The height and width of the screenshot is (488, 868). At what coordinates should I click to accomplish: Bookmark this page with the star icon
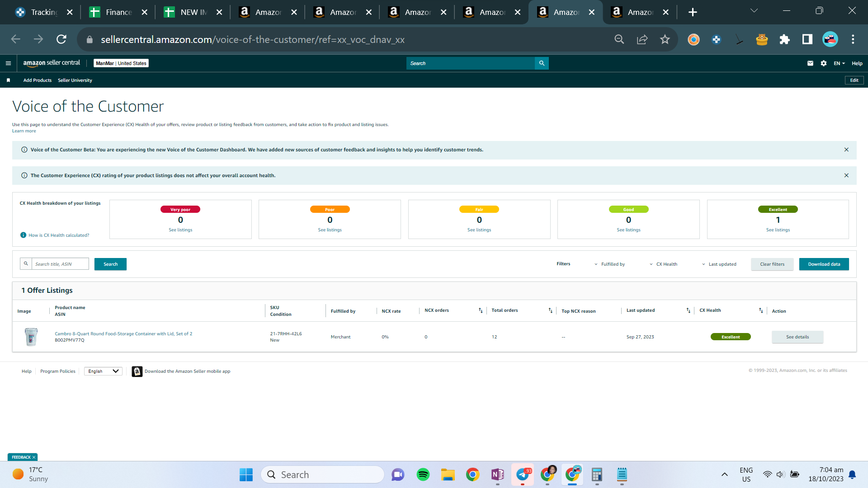(665, 39)
